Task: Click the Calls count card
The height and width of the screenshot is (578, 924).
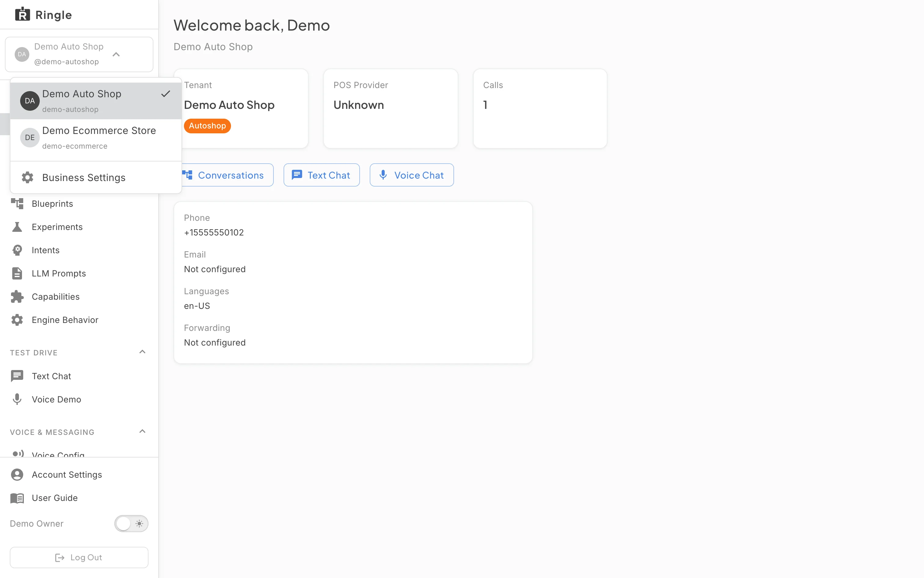Action: [540, 109]
